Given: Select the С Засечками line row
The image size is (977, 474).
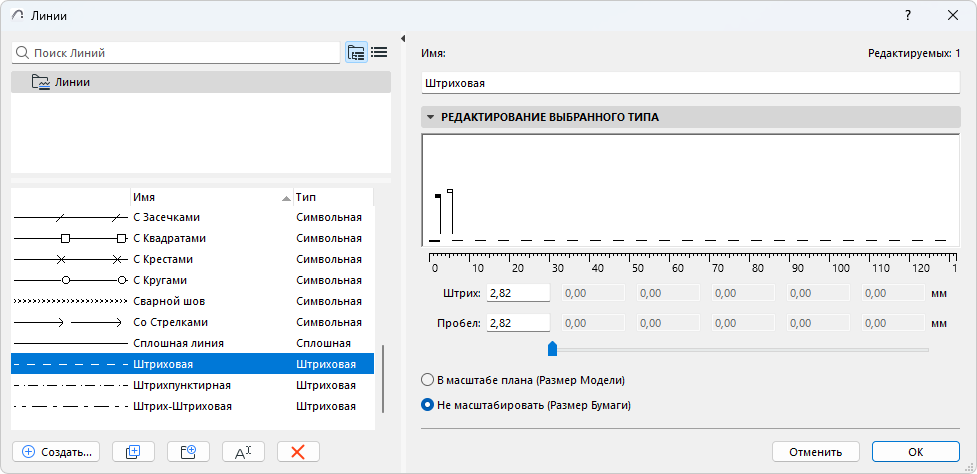Looking at the screenshot, I should 193,217.
